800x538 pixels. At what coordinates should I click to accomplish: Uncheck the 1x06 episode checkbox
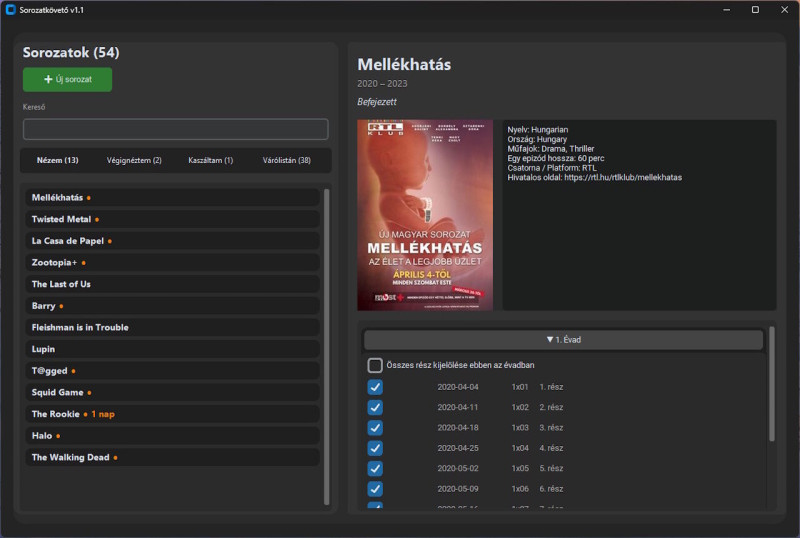(x=375, y=489)
